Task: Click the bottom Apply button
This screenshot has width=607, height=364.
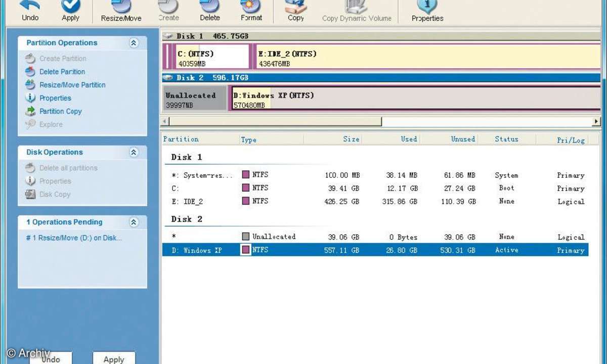Action: (114, 358)
